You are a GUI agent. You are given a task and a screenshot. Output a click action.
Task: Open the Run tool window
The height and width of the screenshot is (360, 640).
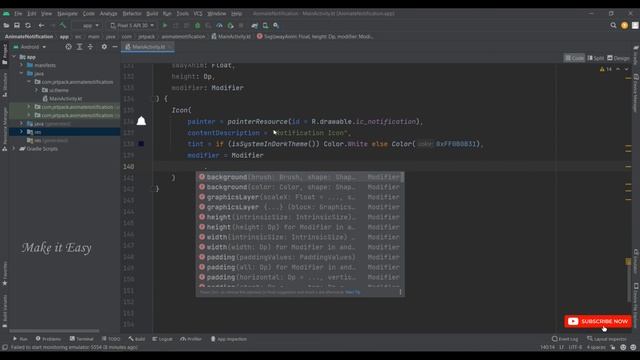click(x=20, y=339)
